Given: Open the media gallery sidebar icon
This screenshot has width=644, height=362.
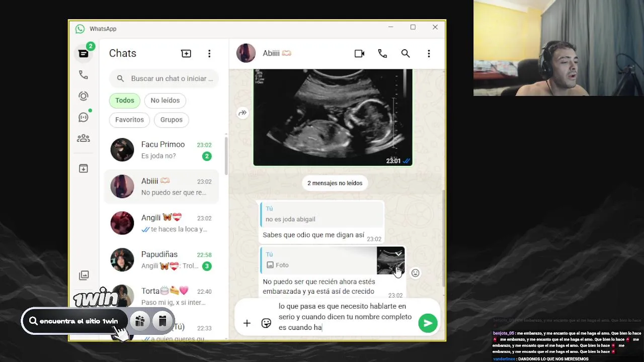Looking at the screenshot, I should pos(84,275).
